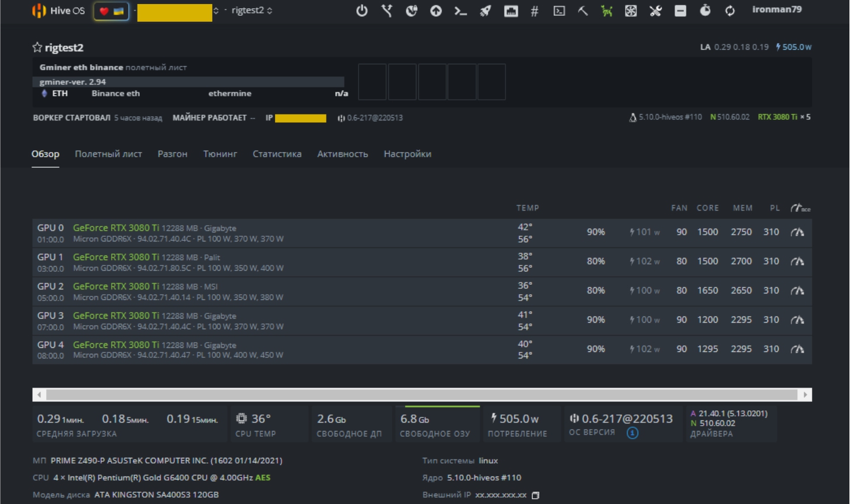This screenshot has width=850, height=504.
Task: Click the overclock all GPUs speedometer icon
Action: [x=800, y=208]
